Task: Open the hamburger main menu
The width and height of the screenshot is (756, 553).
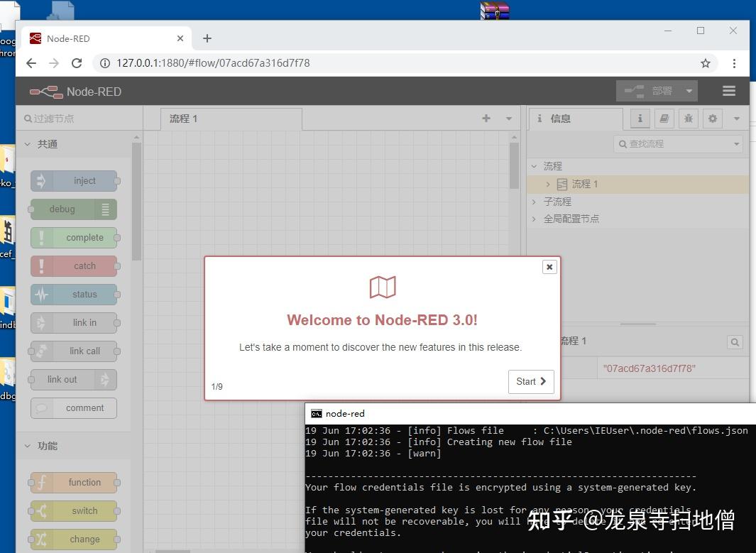Action: (729, 91)
